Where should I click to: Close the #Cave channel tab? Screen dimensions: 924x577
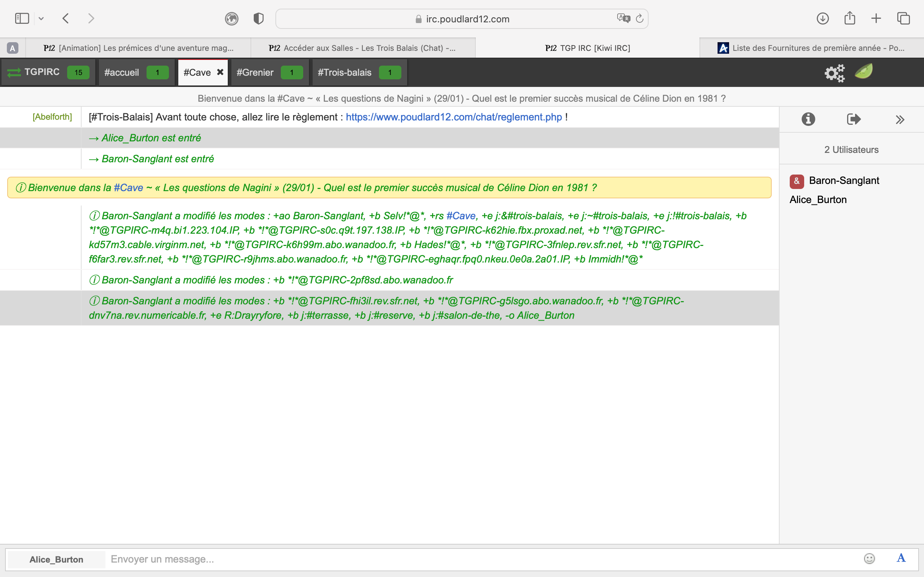click(220, 72)
